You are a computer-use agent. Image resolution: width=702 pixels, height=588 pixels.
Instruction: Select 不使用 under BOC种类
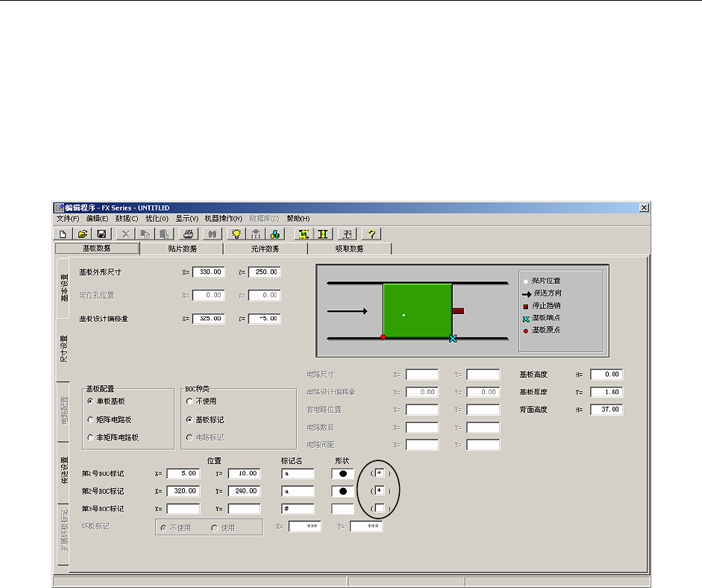tap(189, 401)
